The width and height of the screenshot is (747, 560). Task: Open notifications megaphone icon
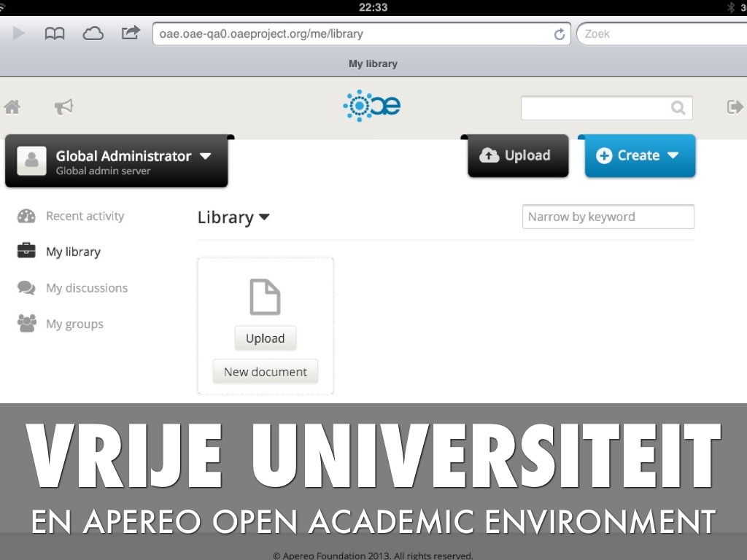(x=63, y=107)
